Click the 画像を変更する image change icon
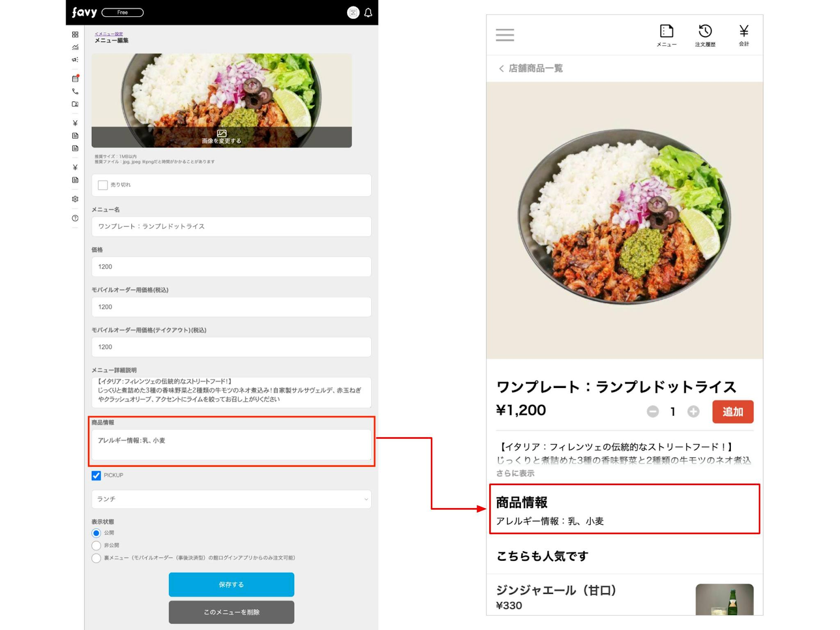 222,133
